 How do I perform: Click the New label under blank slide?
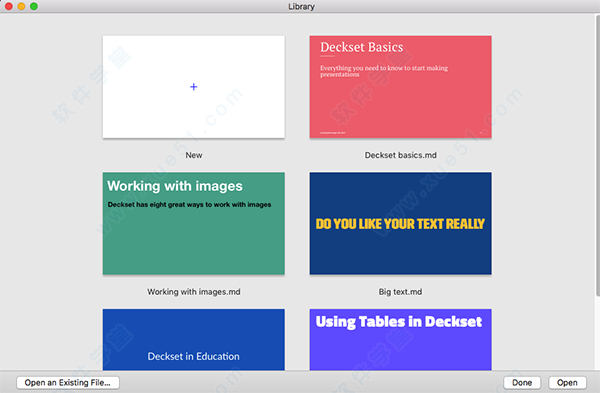pos(194,155)
